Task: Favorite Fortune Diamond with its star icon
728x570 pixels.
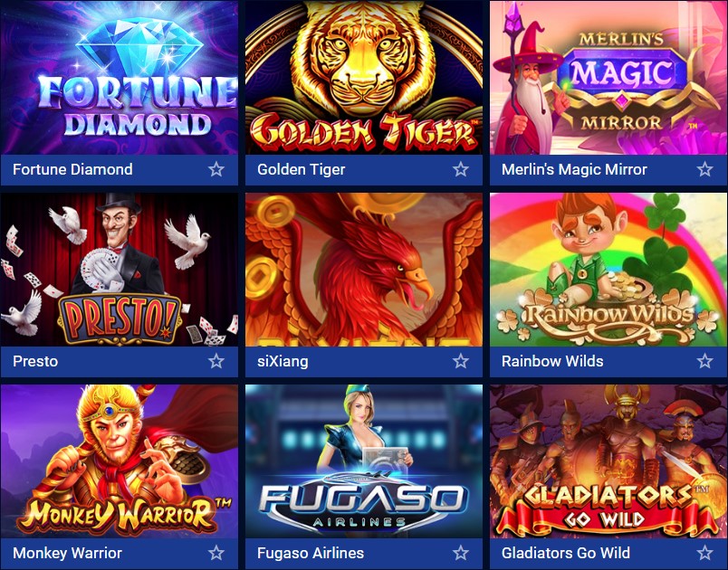Action: pos(216,169)
